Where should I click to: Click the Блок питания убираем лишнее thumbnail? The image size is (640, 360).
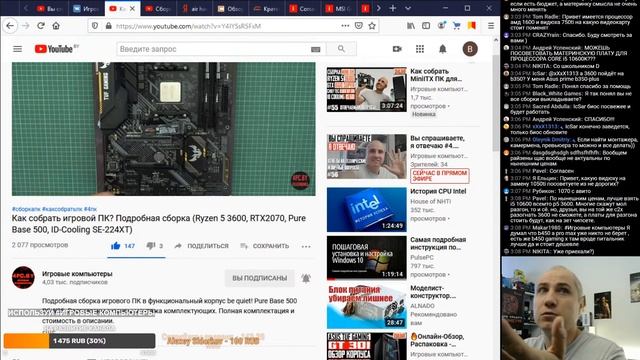(x=367, y=307)
